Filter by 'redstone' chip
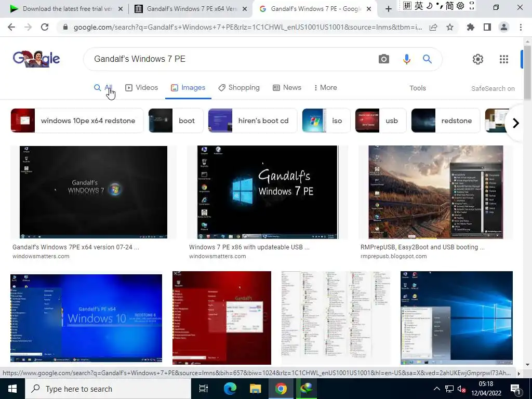This screenshot has width=532, height=399. (x=446, y=121)
